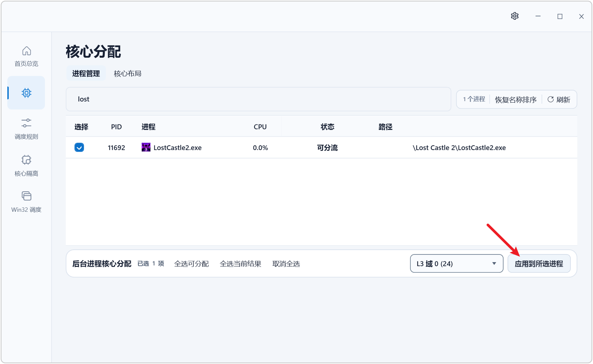
Task: Select PID cell 11692
Action: (116, 147)
